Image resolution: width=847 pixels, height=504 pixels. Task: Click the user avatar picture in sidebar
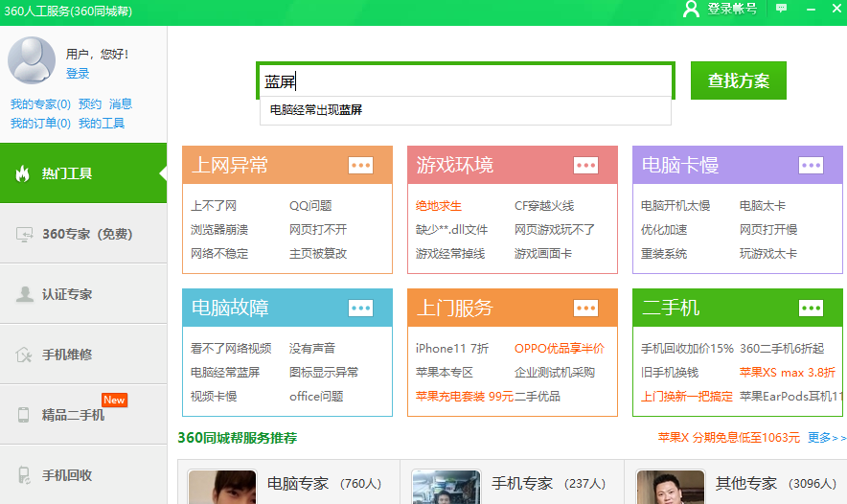coord(32,59)
